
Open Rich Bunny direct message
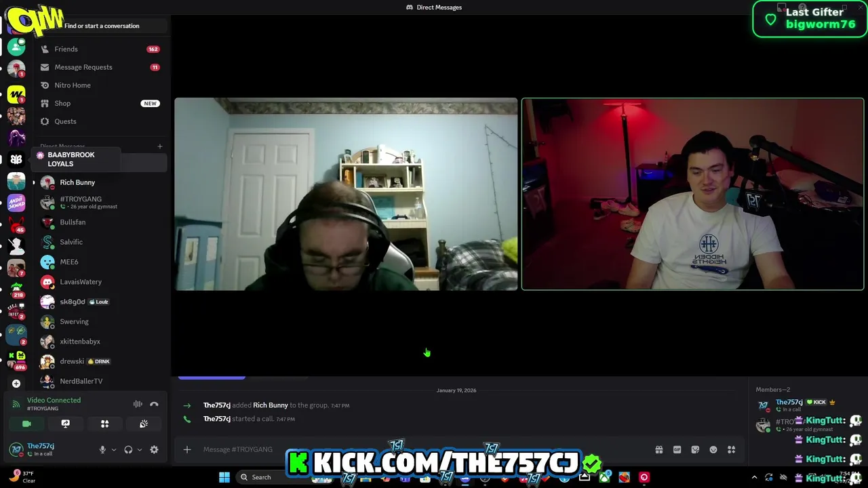pyautogui.click(x=102, y=182)
